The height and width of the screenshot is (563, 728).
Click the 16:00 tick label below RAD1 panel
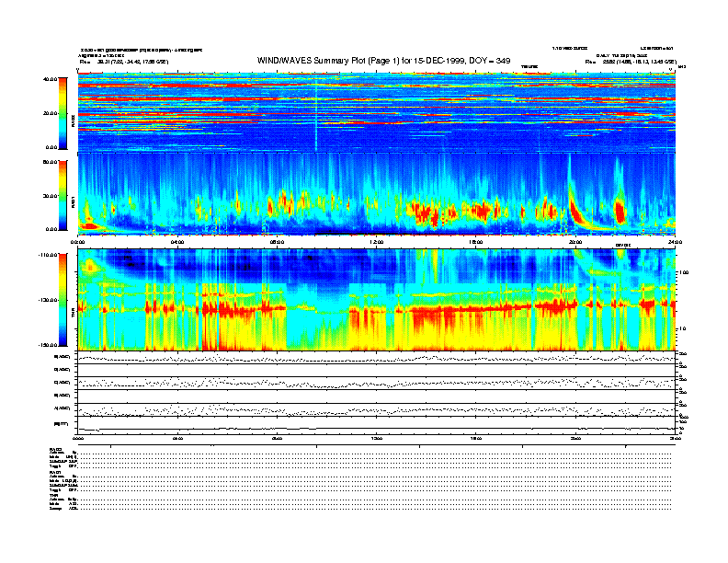coord(476,242)
